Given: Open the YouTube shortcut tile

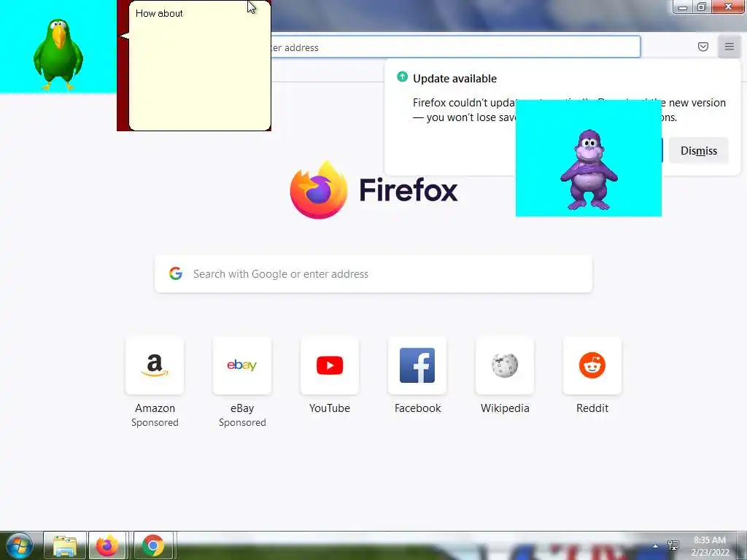Looking at the screenshot, I should (330, 365).
